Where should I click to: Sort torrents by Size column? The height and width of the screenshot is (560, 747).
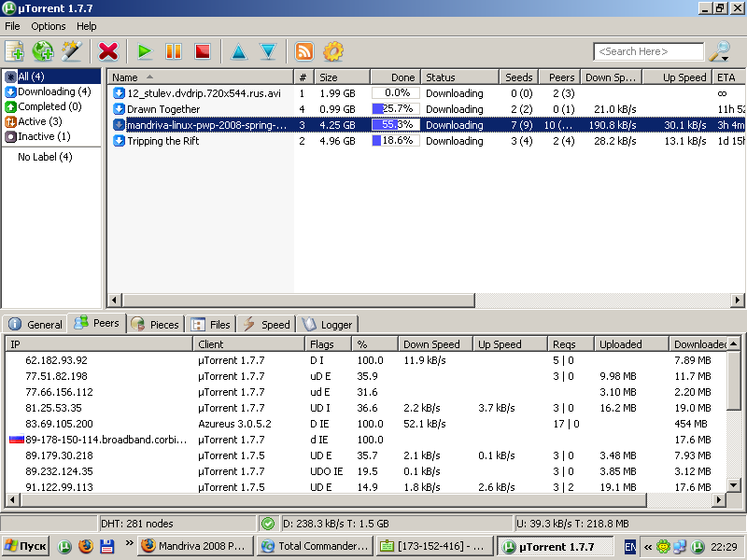(342, 77)
